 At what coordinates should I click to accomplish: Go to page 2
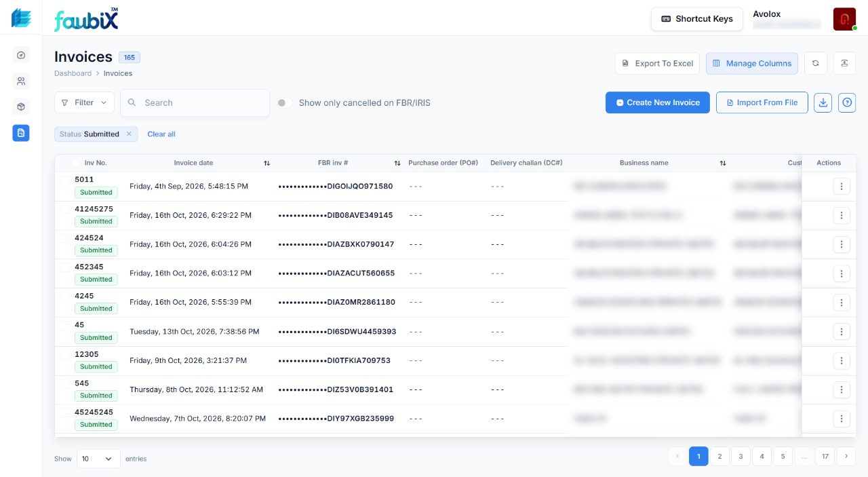click(719, 457)
